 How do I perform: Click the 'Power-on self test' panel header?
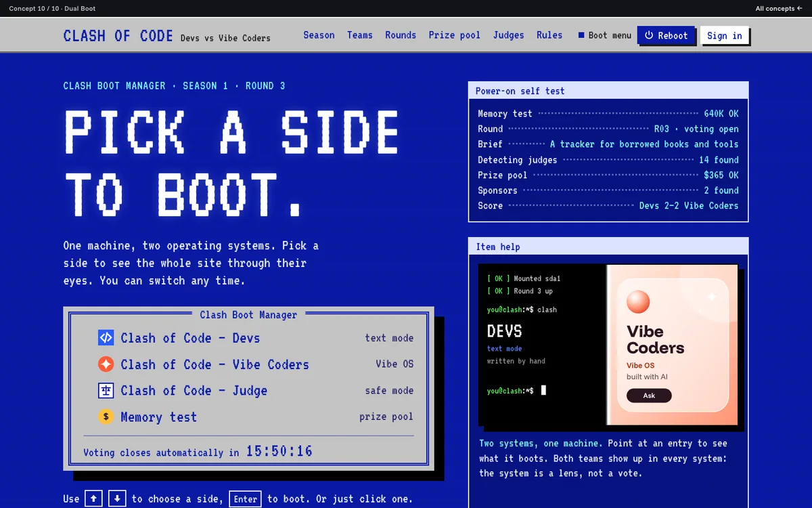pos(608,91)
